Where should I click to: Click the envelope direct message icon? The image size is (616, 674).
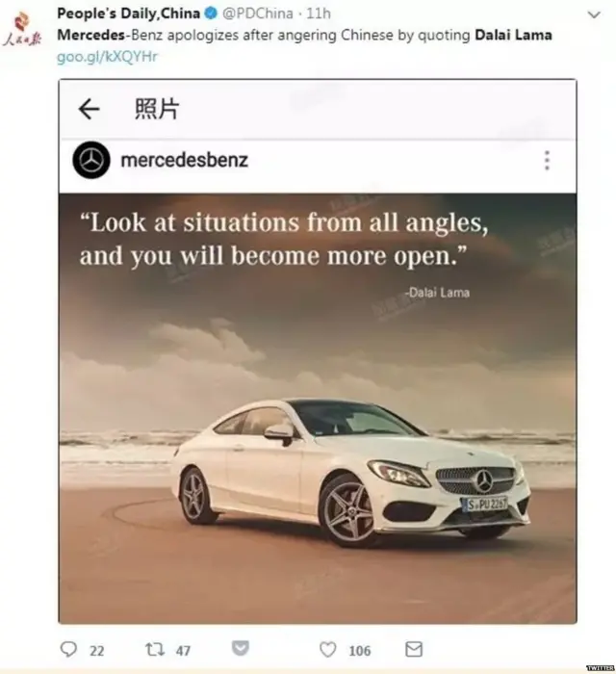[x=414, y=650]
